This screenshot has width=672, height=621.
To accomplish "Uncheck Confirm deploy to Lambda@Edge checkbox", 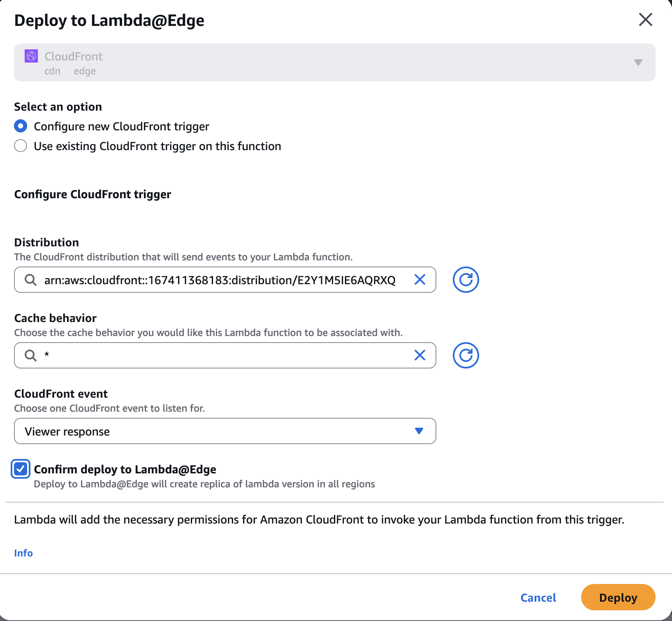I will 21,469.
